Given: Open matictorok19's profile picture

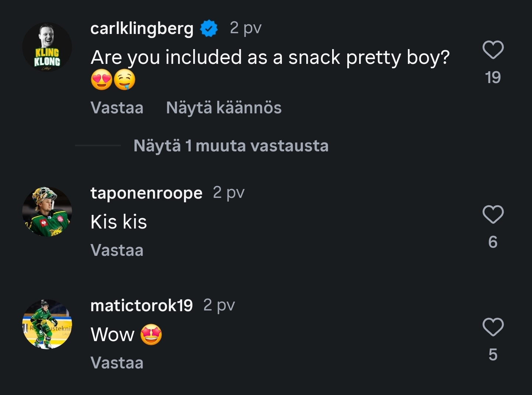Looking at the screenshot, I should [x=47, y=324].
